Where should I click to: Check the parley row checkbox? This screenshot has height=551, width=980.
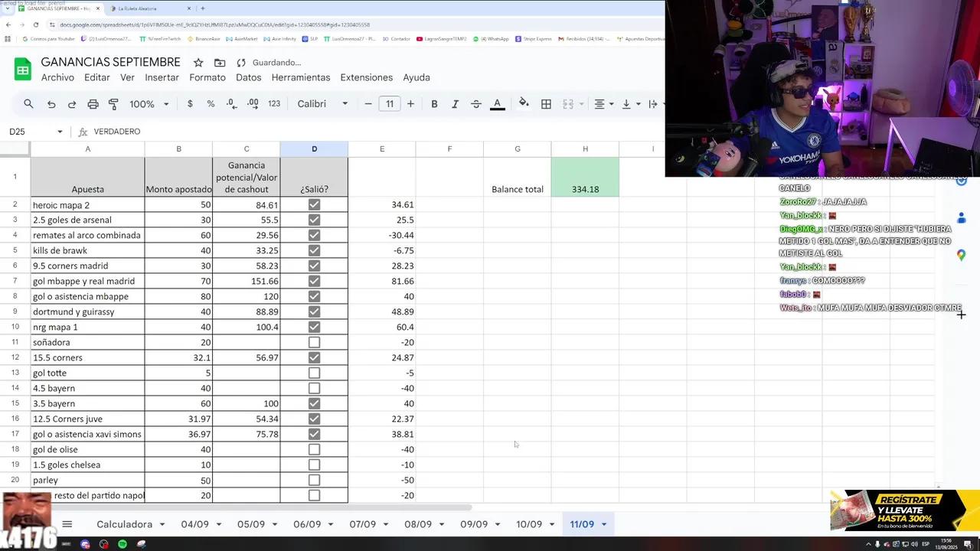point(314,481)
